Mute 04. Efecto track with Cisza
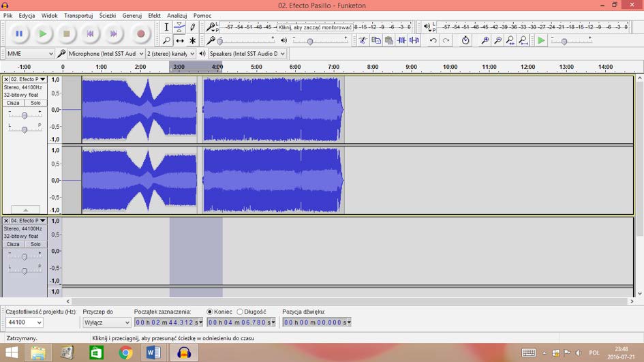 pyautogui.click(x=13, y=244)
